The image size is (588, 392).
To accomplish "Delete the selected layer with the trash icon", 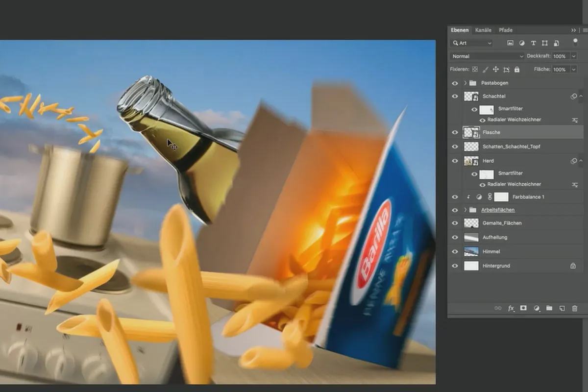I will (575, 308).
